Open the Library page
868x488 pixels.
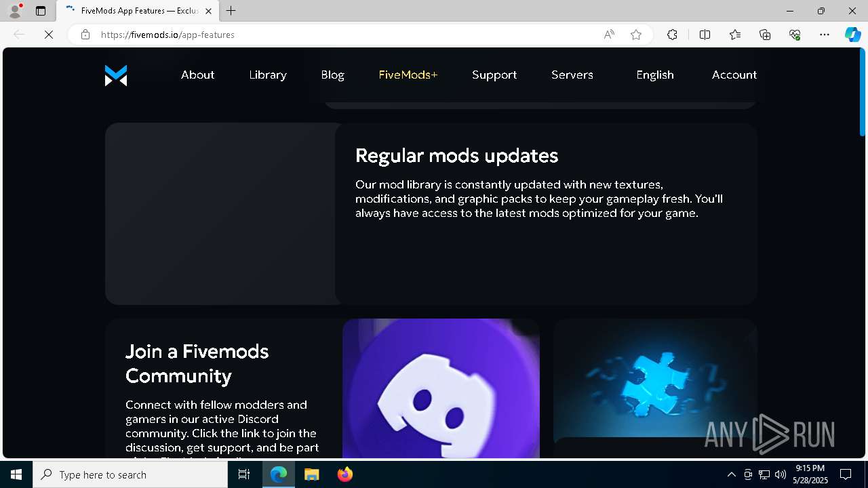click(x=268, y=75)
